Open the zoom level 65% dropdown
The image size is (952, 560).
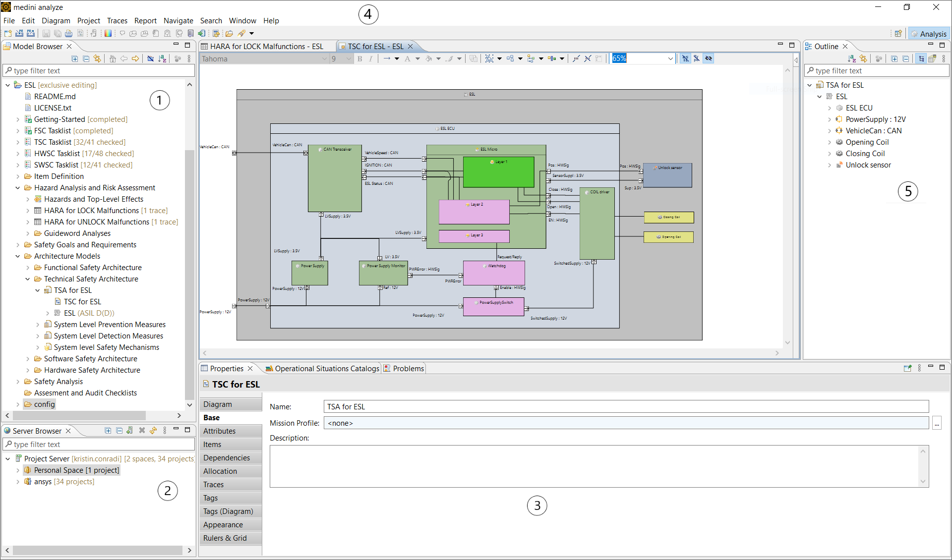point(670,58)
